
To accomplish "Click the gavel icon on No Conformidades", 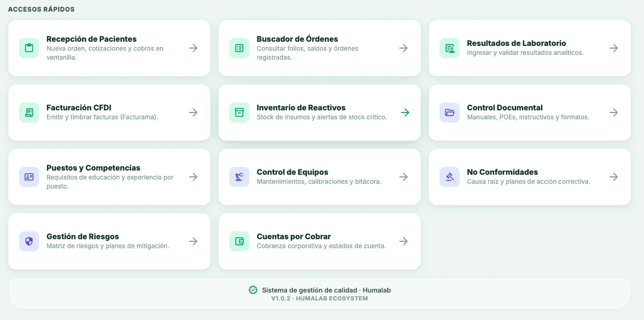I will (x=450, y=177).
